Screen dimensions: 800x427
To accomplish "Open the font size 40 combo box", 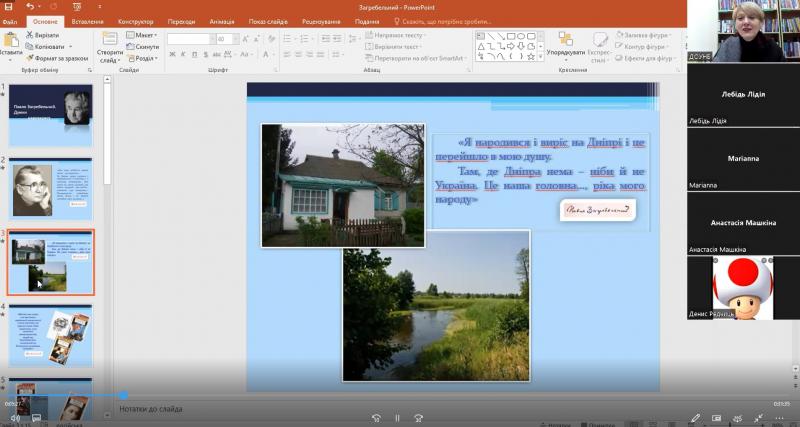I will point(227,39).
